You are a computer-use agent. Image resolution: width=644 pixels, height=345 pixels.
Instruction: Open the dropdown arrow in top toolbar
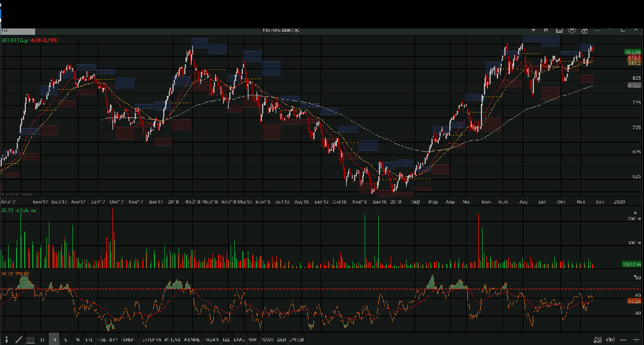pyautogui.click(x=535, y=30)
